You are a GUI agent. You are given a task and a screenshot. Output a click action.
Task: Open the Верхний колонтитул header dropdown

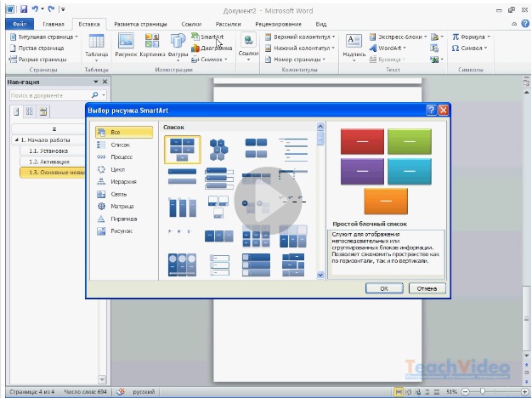coord(300,37)
